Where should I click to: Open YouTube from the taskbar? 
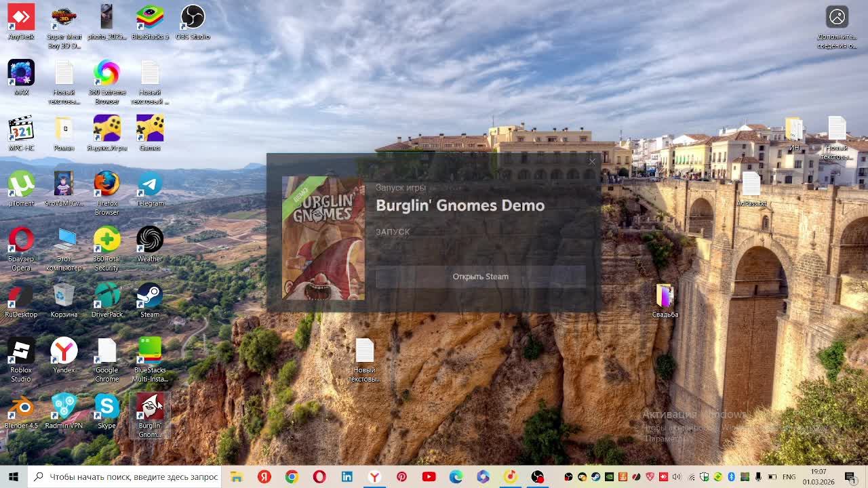coord(429,477)
